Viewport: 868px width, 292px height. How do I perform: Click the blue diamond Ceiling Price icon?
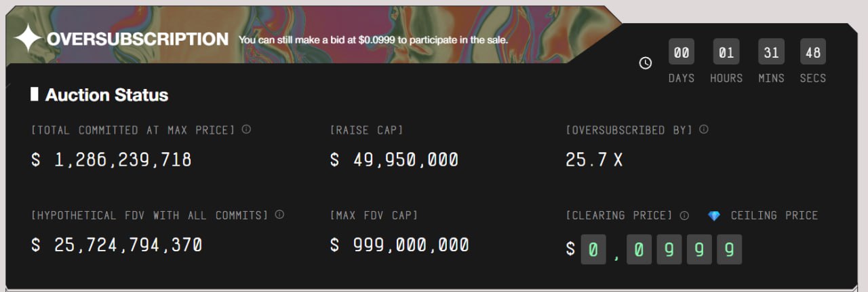pos(714,215)
